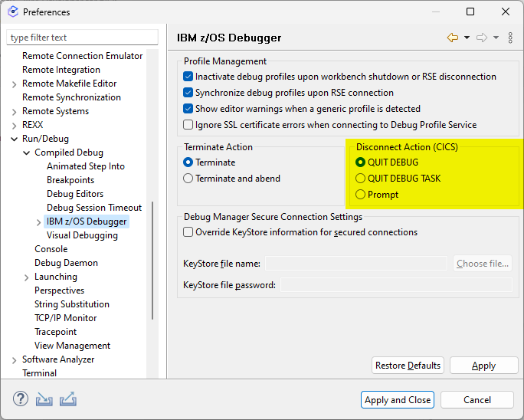Expand the Remote Makefile Editor node

(14, 84)
